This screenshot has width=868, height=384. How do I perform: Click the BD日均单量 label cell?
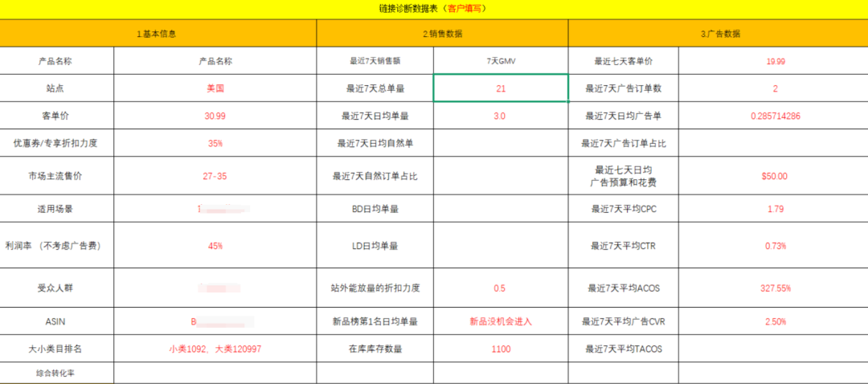coord(375,209)
